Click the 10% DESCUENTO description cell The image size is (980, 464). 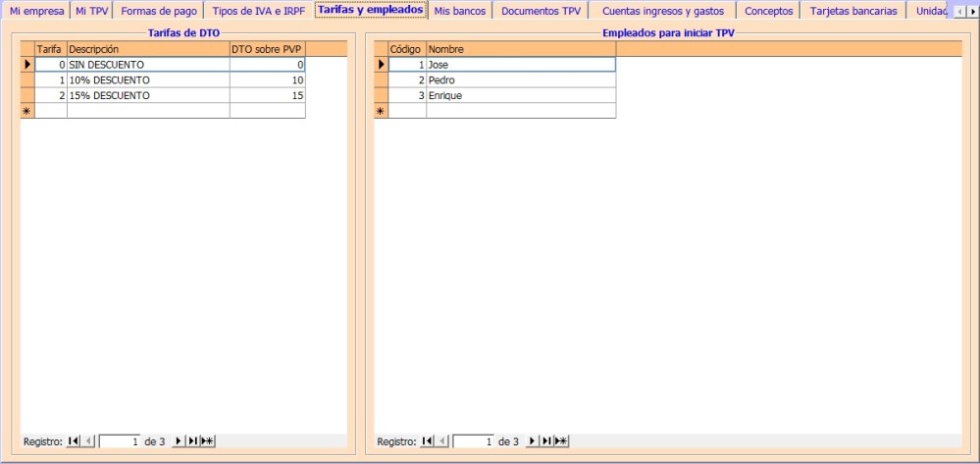pyautogui.click(x=147, y=80)
